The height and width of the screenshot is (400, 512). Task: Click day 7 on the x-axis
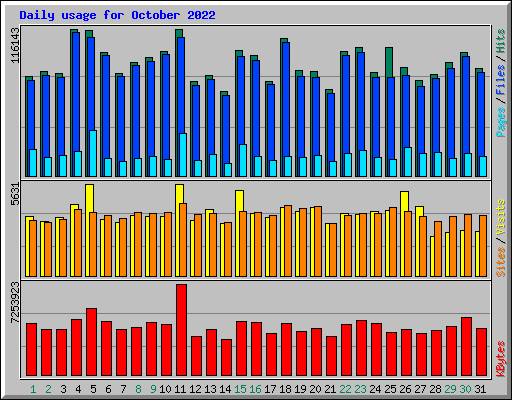click(123, 389)
